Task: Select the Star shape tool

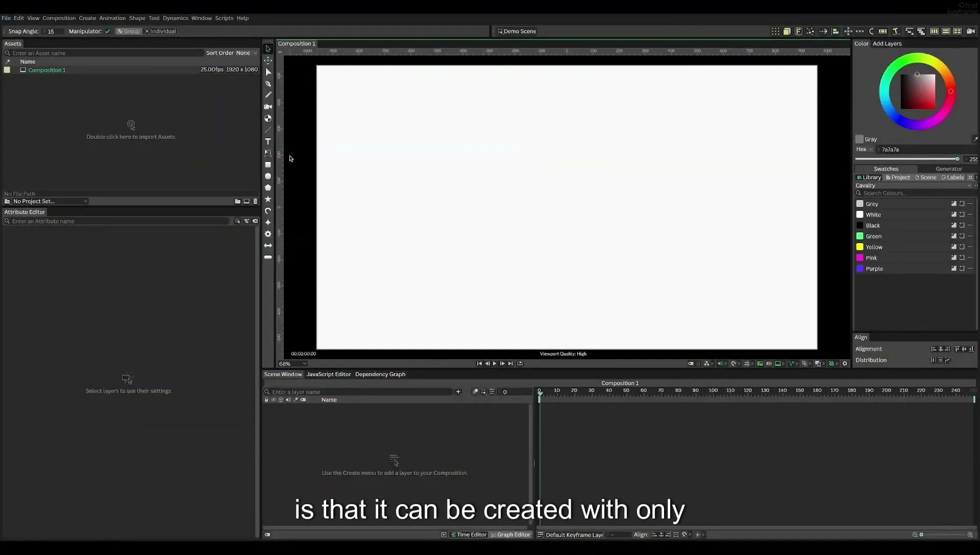Action: [268, 199]
